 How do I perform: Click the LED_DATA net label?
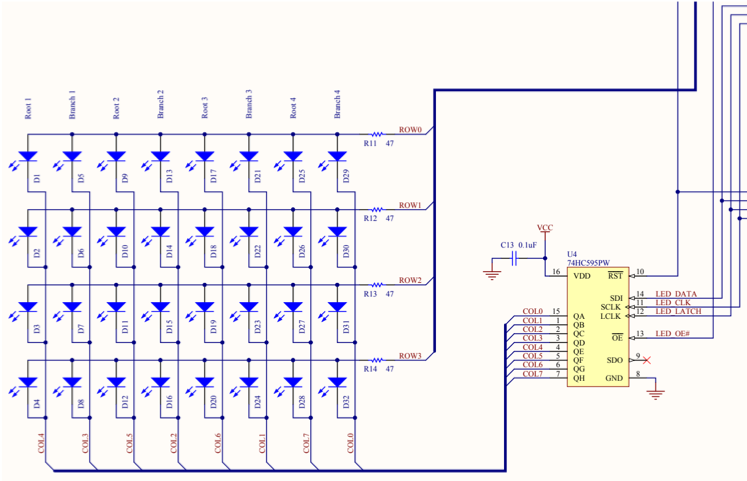[676, 294]
